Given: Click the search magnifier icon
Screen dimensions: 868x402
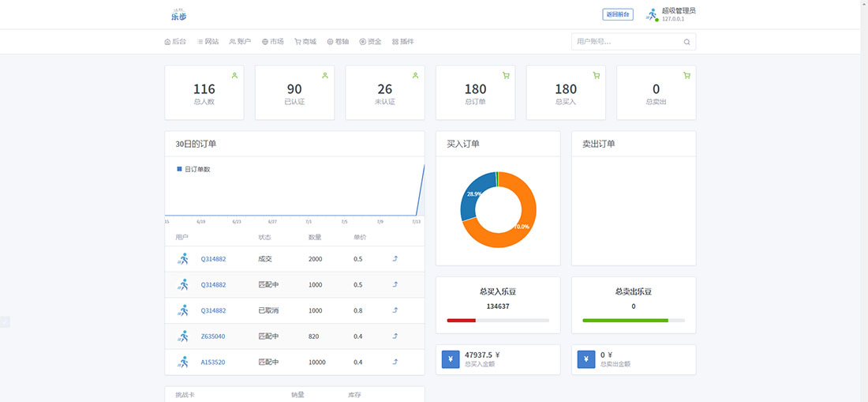Looking at the screenshot, I should coord(687,42).
